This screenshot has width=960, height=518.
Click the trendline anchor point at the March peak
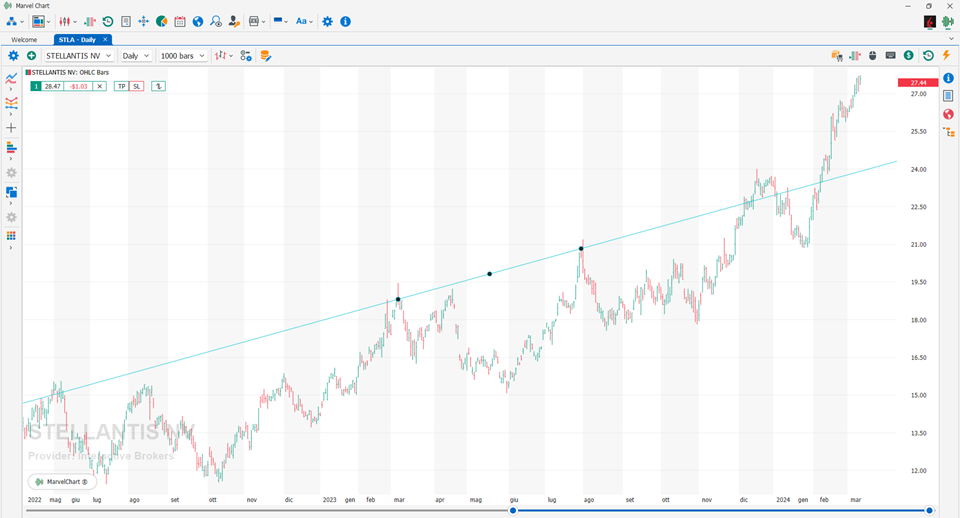(398, 299)
